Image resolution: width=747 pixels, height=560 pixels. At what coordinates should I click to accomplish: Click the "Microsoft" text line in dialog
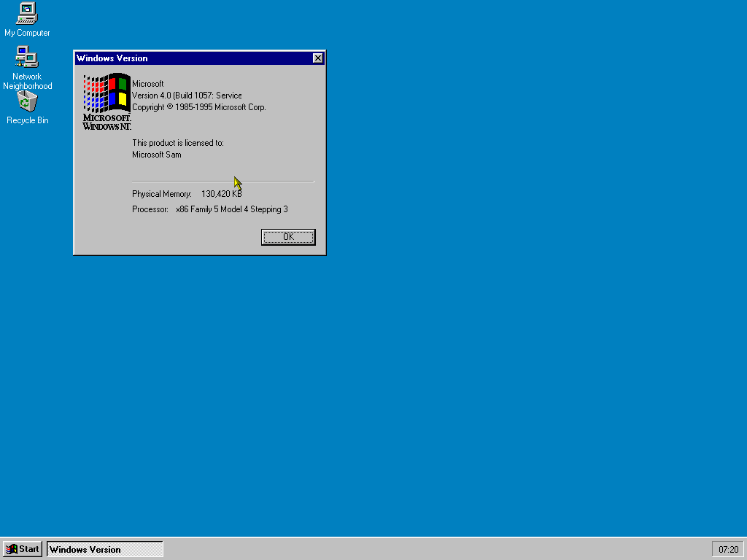point(147,84)
